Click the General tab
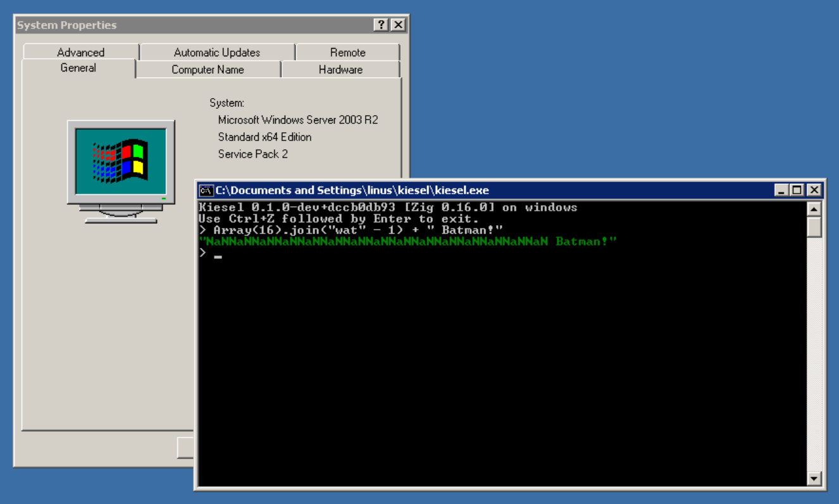 pyautogui.click(x=78, y=68)
